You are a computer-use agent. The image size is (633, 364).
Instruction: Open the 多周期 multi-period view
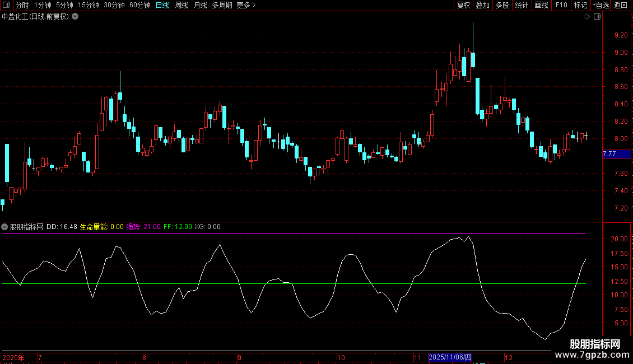tap(222, 5)
